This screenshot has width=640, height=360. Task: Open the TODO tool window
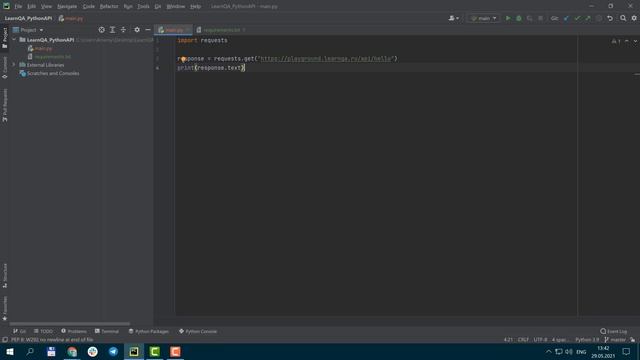(x=43, y=331)
